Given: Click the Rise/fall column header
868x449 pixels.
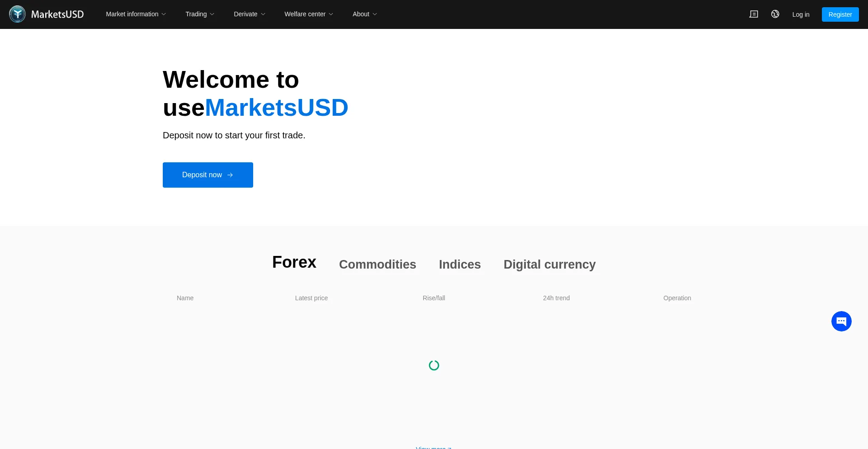Looking at the screenshot, I should tap(434, 298).
